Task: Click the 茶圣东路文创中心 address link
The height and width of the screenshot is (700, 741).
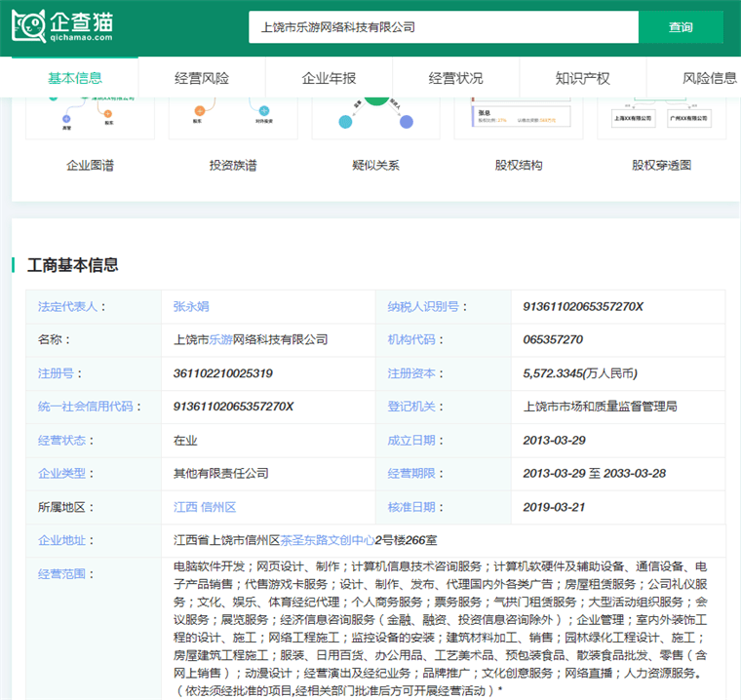Action: (x=329, y=540)
